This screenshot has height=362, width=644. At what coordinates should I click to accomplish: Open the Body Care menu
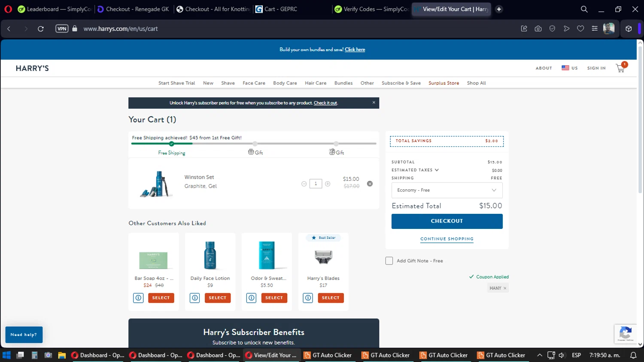[x=285, y=83]
